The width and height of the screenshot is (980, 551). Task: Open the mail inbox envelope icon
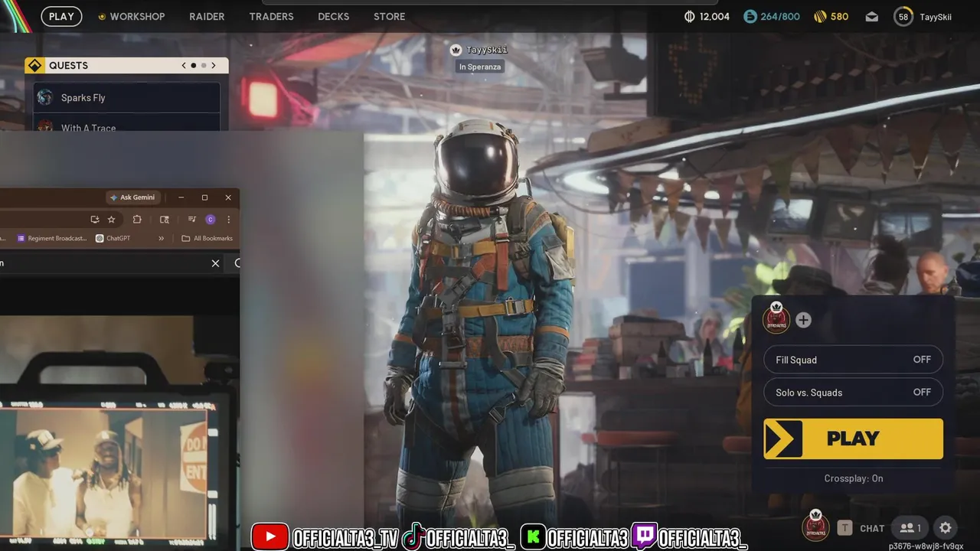872,16
